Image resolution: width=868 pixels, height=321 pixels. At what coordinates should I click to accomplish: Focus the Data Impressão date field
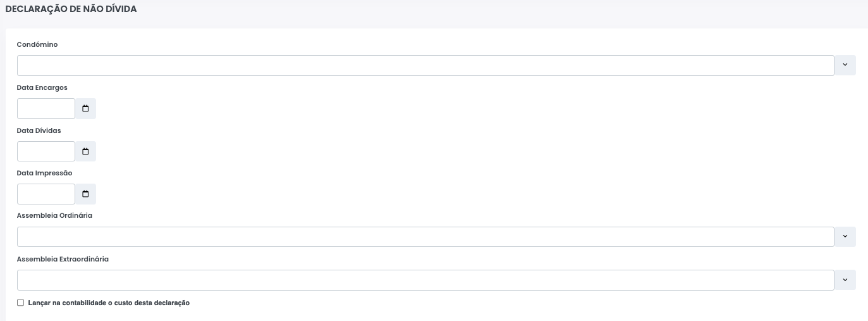coord(46,194)
